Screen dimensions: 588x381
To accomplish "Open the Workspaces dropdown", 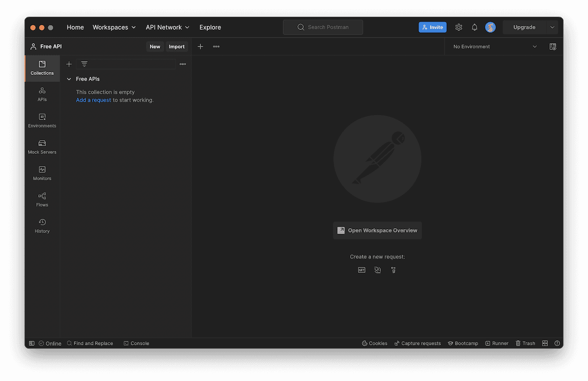I will [x=114, y=27].
